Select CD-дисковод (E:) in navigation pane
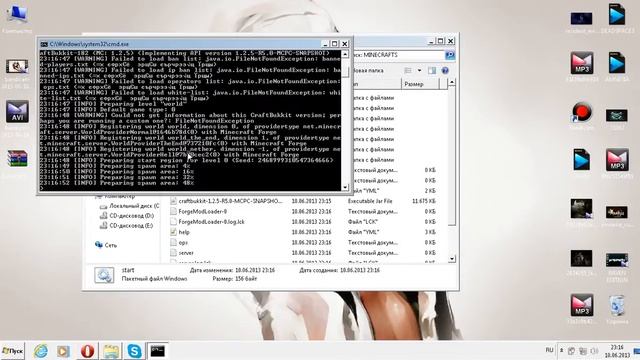The width and height of the screenshot is (640, 360). (x=127, y=225)
